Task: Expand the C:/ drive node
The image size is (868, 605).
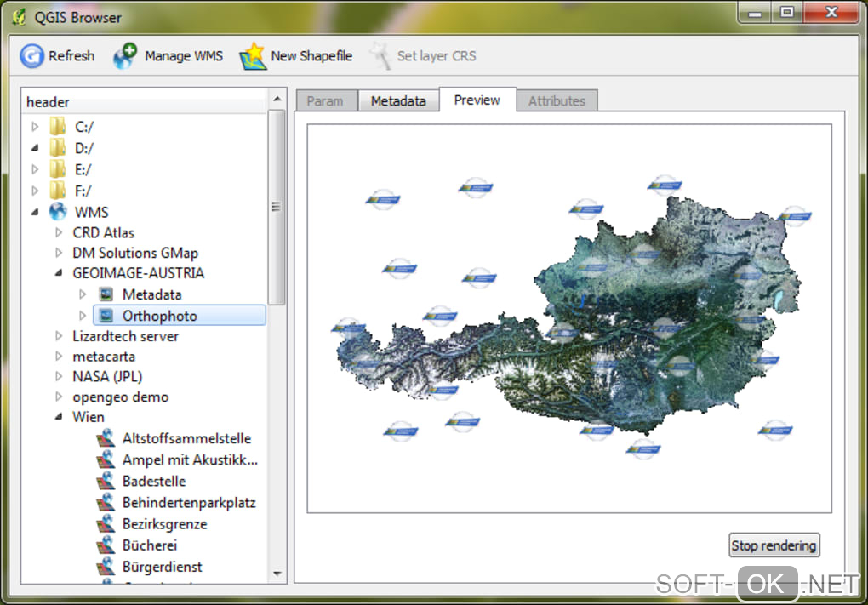Action: point(35,127)
